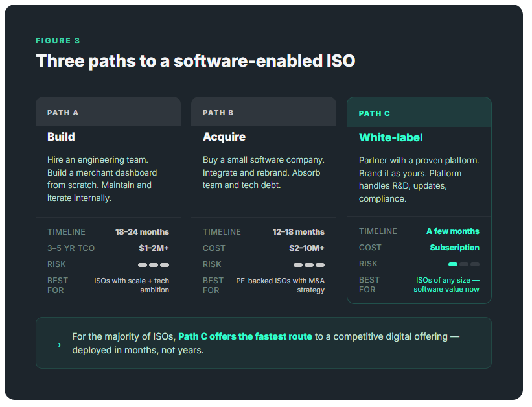
Task: Click the '12–18 months' timeline value
Action: [298, 231]
